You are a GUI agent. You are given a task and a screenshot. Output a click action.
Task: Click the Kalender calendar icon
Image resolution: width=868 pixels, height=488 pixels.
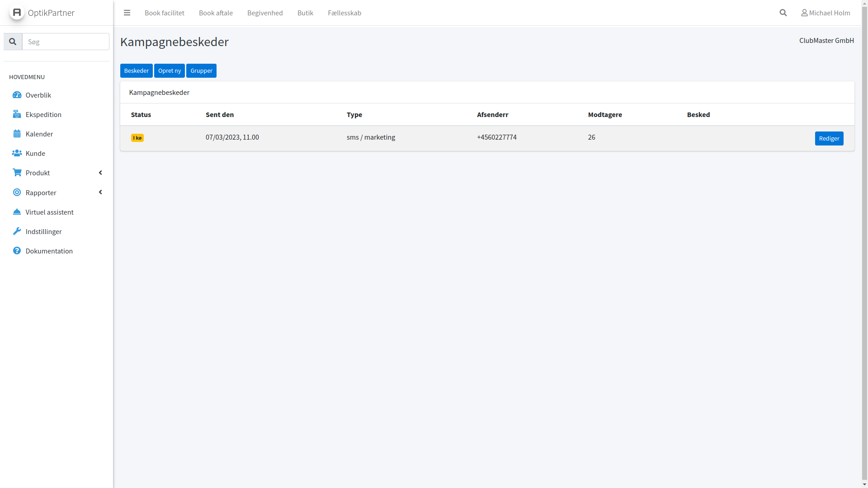17,134
